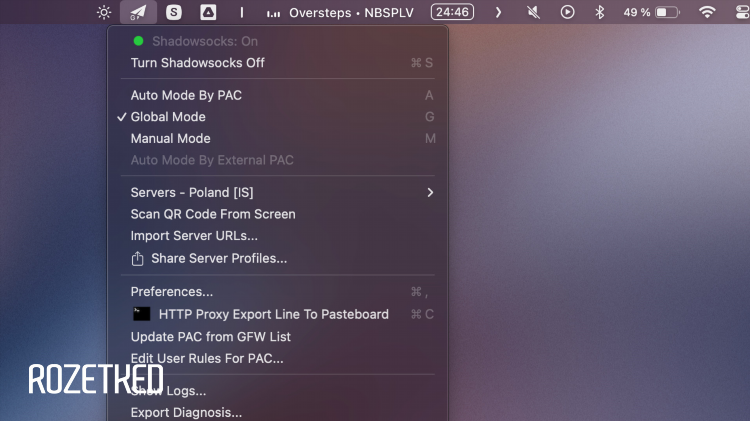This screenshot has height=421, width=750.
Task: Click the Shadowsocks: On status line
Action: tap(278, 41)
